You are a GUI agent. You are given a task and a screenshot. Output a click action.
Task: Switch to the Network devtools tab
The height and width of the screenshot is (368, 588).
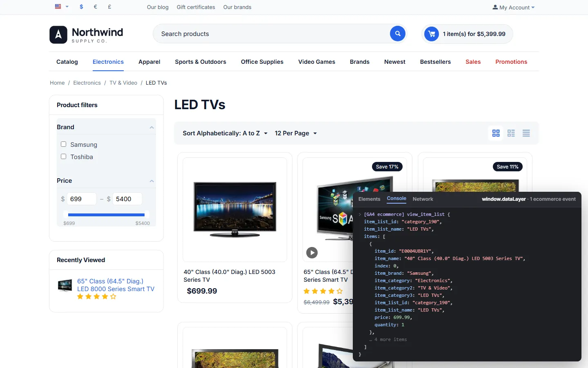[423, 199]
